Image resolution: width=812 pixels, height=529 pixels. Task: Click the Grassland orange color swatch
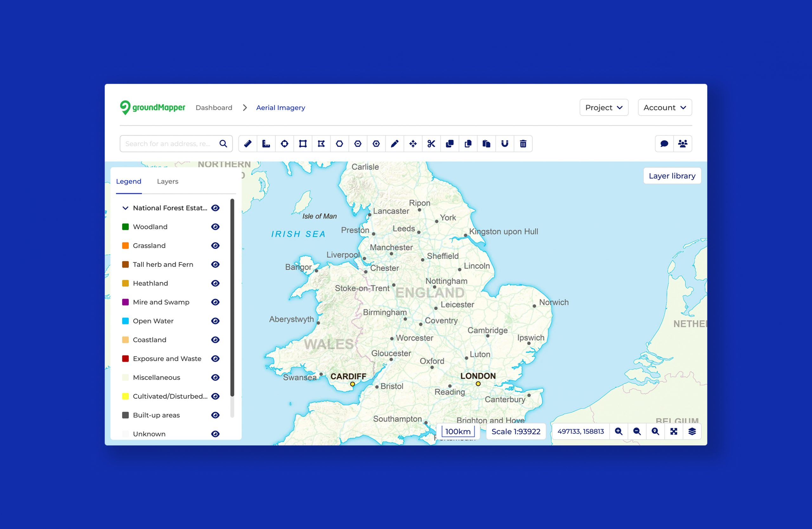coord(126,246)
